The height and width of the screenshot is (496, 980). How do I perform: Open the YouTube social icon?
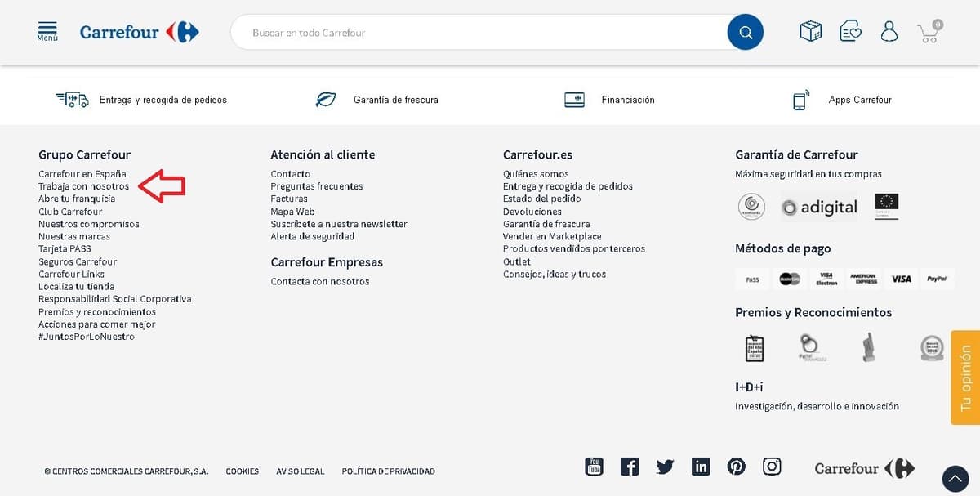(594, 467)
